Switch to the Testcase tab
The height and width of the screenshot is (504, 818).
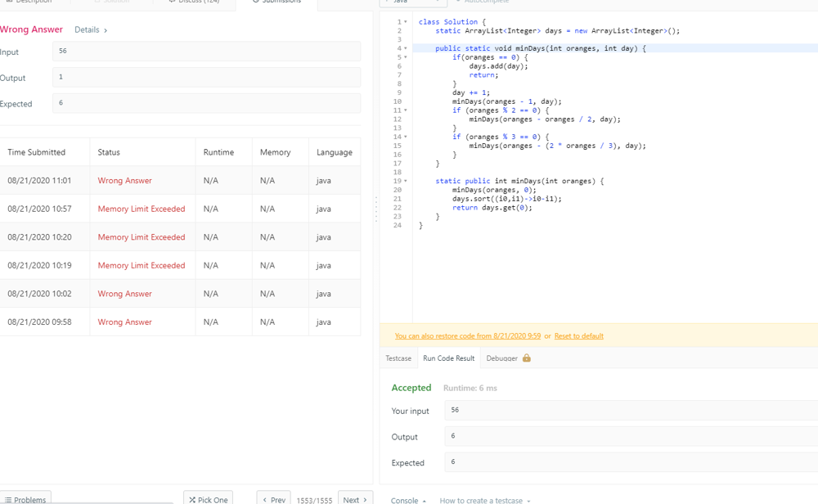pos(398,358)
